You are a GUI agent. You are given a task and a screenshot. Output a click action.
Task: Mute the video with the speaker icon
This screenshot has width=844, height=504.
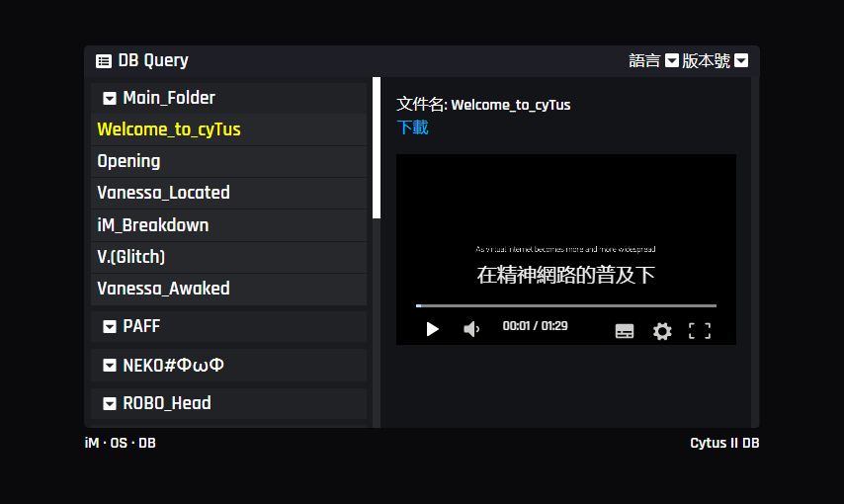pos(471,328)
